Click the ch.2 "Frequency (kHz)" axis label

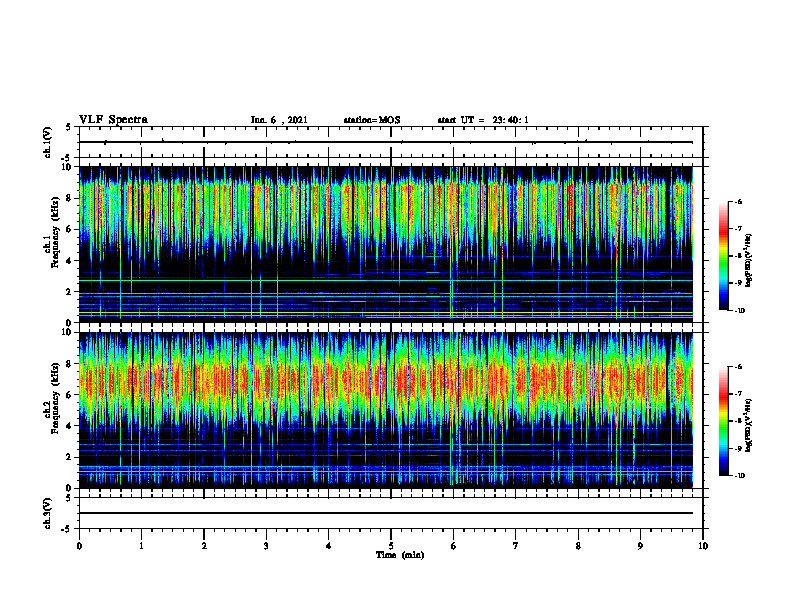point(55,397)
